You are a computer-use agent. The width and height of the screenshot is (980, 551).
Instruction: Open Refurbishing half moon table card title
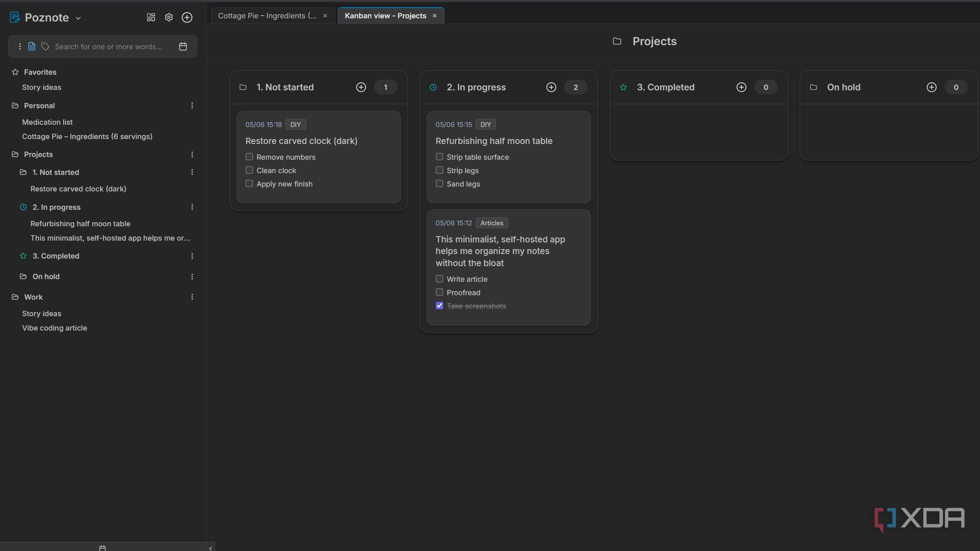pos(494,141)
